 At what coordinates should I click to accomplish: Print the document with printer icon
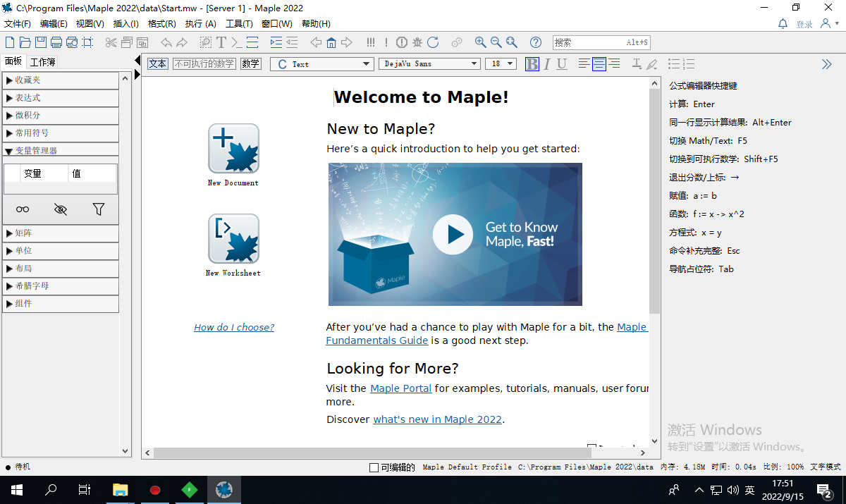(56, 42)
